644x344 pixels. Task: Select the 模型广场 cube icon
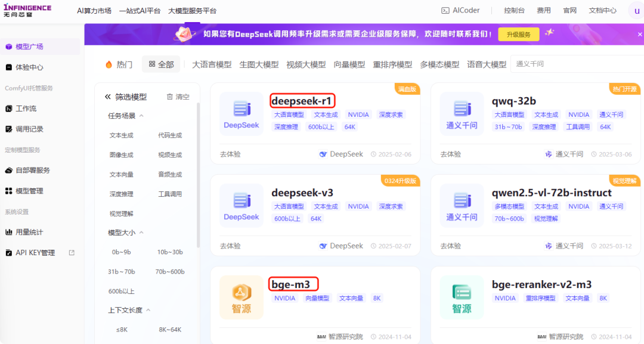click(8, 47)
